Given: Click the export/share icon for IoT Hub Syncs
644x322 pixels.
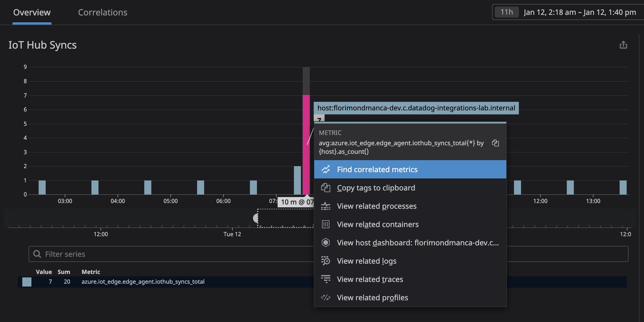Looking at the screenshot, I should (623, 45).
